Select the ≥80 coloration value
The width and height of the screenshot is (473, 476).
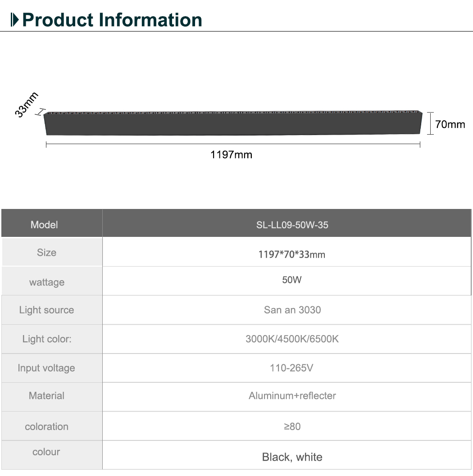pyautogui.click(x=292, y=426)
